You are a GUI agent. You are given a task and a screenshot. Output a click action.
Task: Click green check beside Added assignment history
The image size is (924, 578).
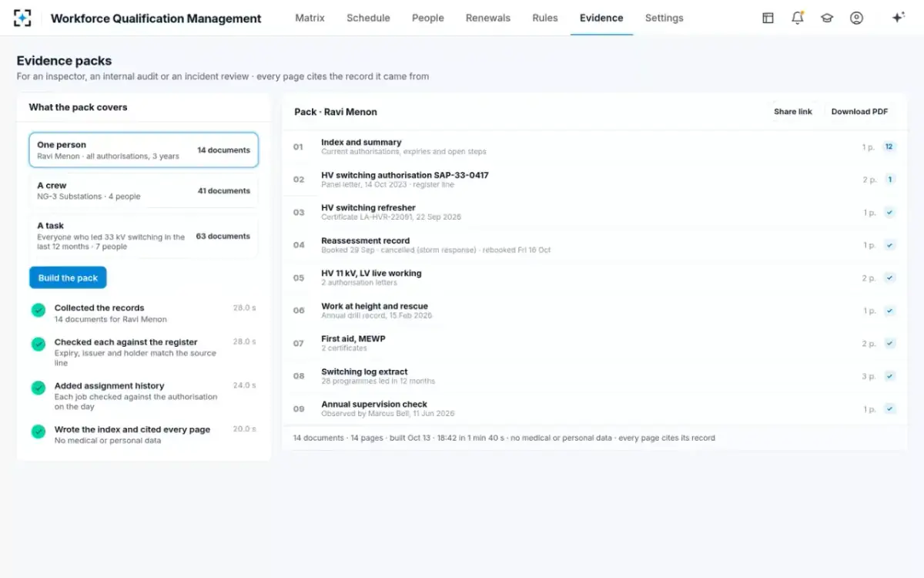coord(38,388)
